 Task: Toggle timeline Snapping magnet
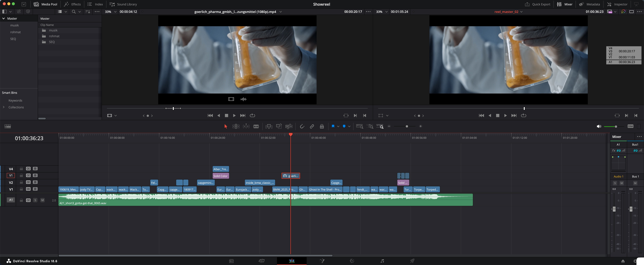[302, 126]
